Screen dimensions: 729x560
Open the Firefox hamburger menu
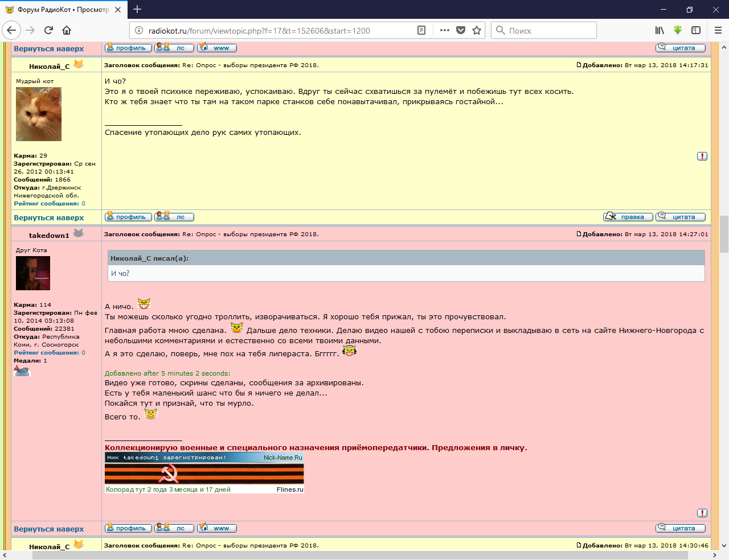pyautogui.click(x=718, y=30)
